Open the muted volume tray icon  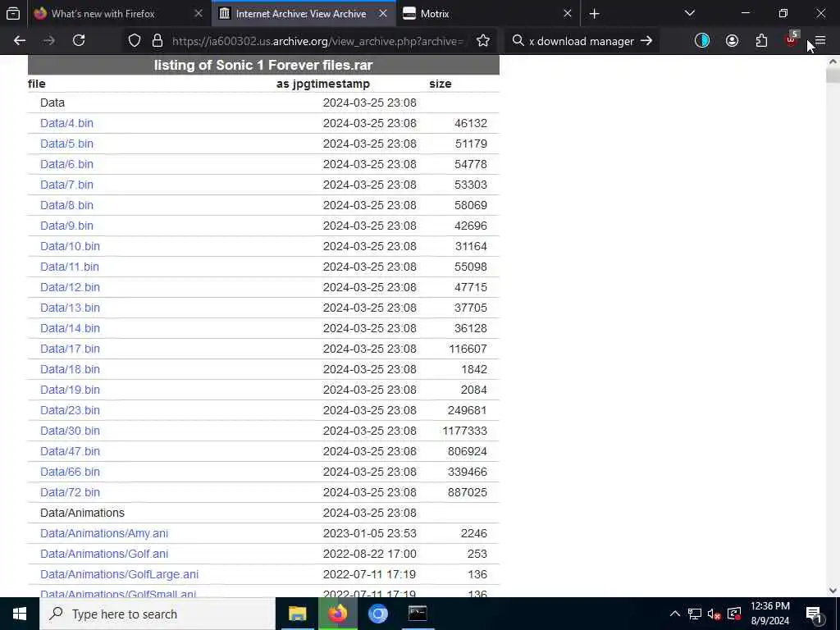click(x=714, y=614)
